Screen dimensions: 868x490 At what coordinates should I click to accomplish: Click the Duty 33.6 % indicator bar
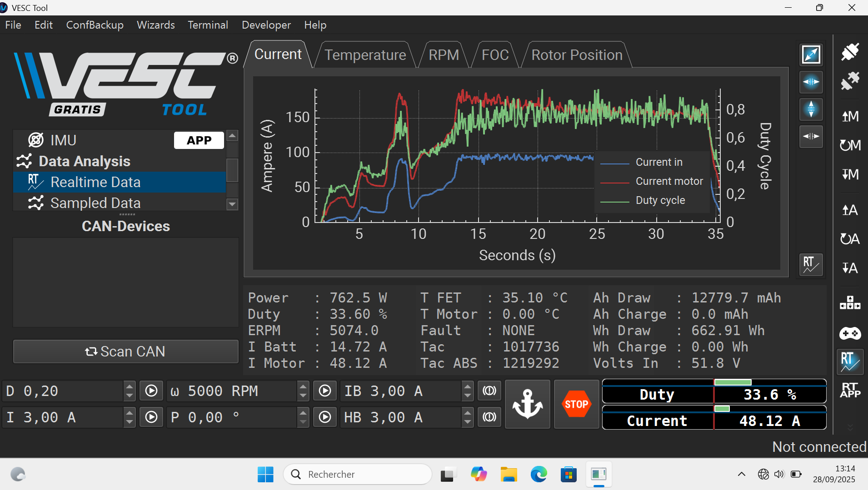tap(714, 391)
